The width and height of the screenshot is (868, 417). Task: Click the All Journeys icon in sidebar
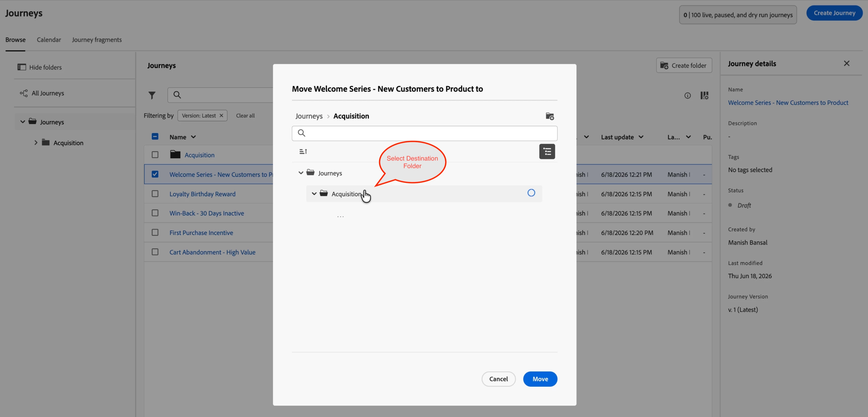(x=24, y=93)
